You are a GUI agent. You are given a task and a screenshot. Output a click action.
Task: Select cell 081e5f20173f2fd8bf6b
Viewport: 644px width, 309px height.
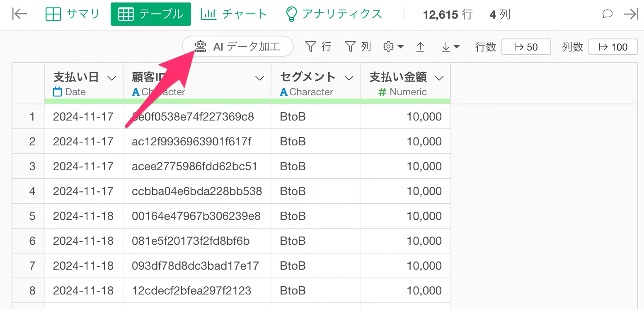point(197,241)
